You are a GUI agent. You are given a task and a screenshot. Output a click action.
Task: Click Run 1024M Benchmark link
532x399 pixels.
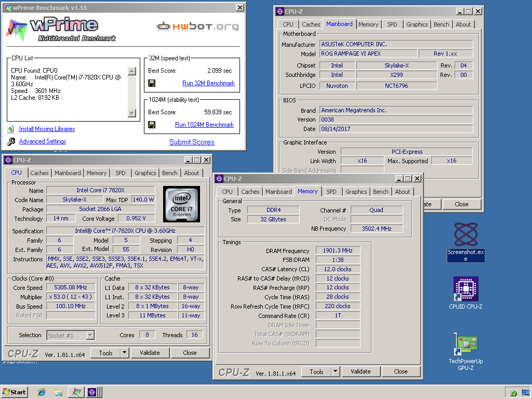204,125
